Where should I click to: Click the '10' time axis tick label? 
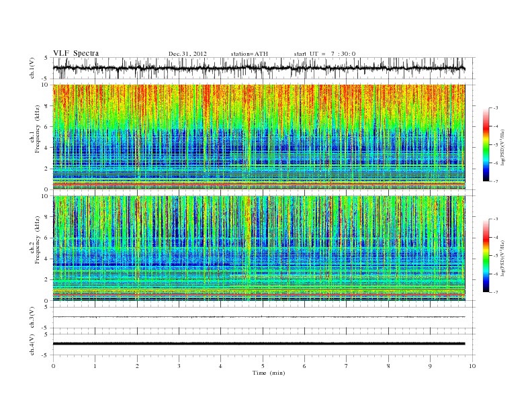(x=472, y=366)
